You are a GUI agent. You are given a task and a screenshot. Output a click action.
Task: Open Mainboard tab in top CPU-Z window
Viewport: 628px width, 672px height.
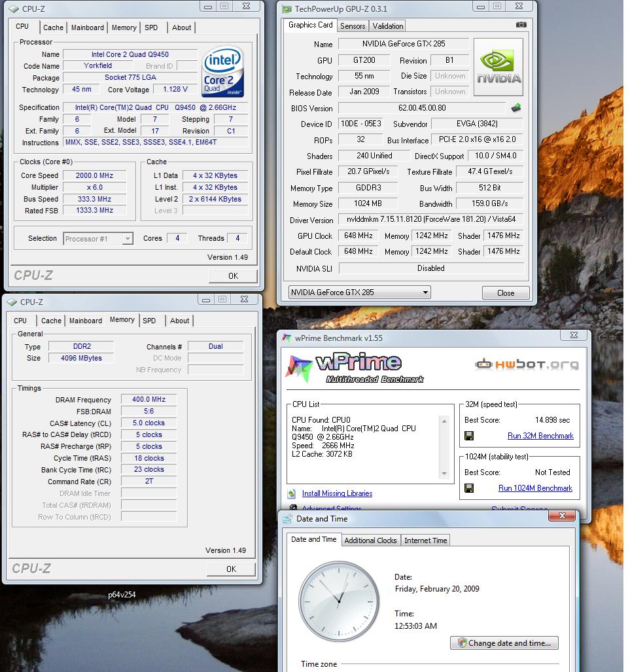(x=88, y=27)
